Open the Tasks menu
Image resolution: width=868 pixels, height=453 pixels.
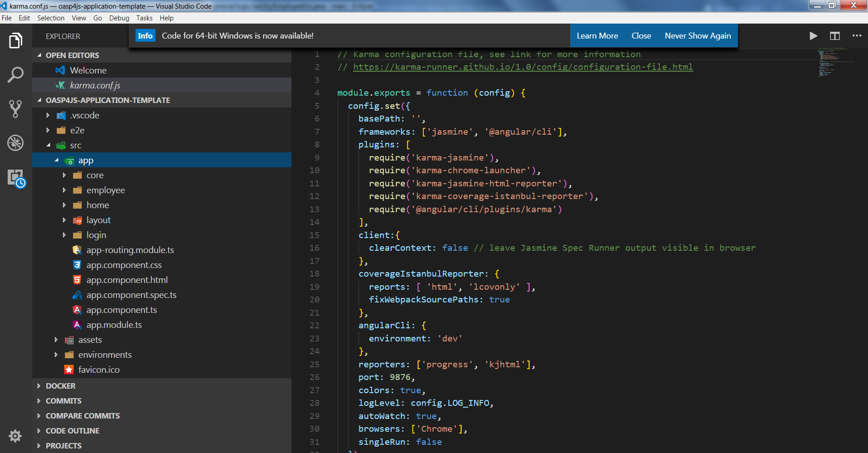click(x=144, y=18)
